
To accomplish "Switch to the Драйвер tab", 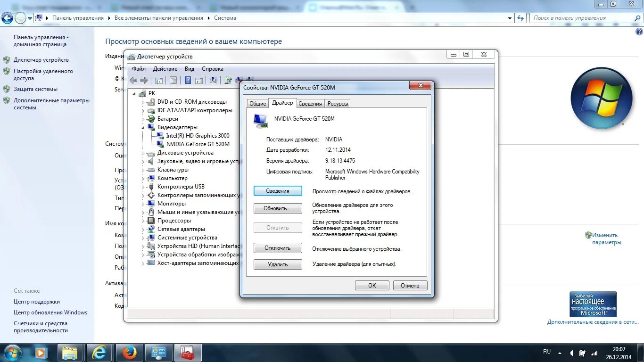I will (x=282, y=103).
